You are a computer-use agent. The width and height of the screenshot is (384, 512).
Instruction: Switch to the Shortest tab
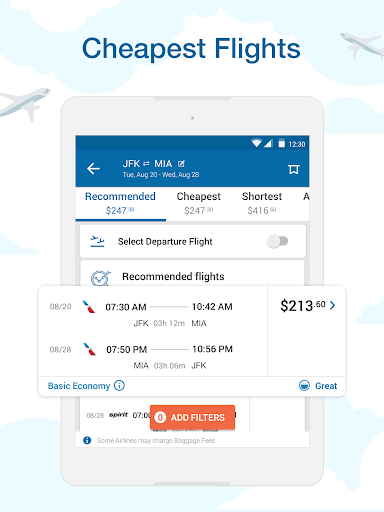(262, 203)
